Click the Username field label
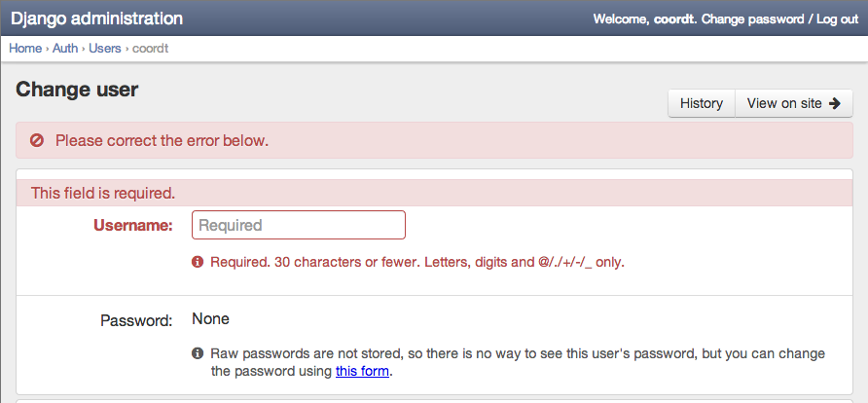This screenshot has height=403, width=868. tap(133, 225)
